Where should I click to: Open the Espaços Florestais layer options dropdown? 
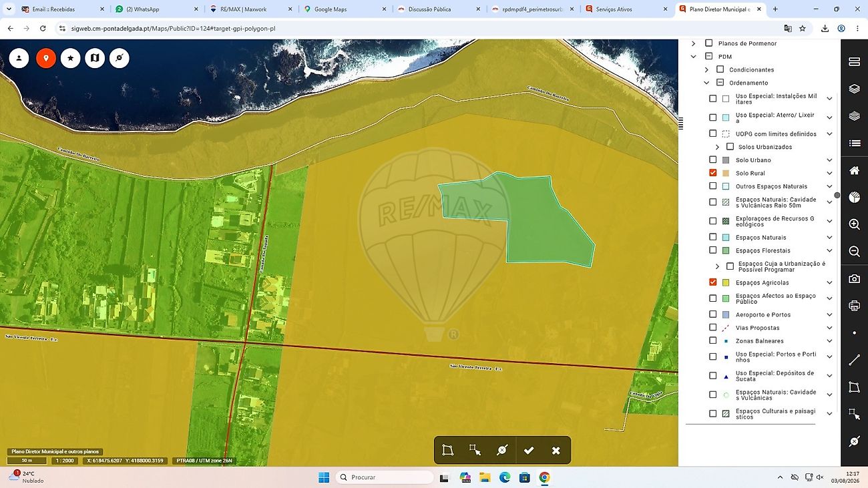829,251
